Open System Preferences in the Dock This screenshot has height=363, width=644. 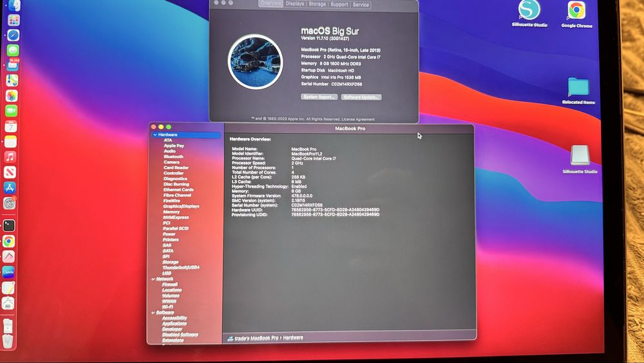click(x=10, y=202)
